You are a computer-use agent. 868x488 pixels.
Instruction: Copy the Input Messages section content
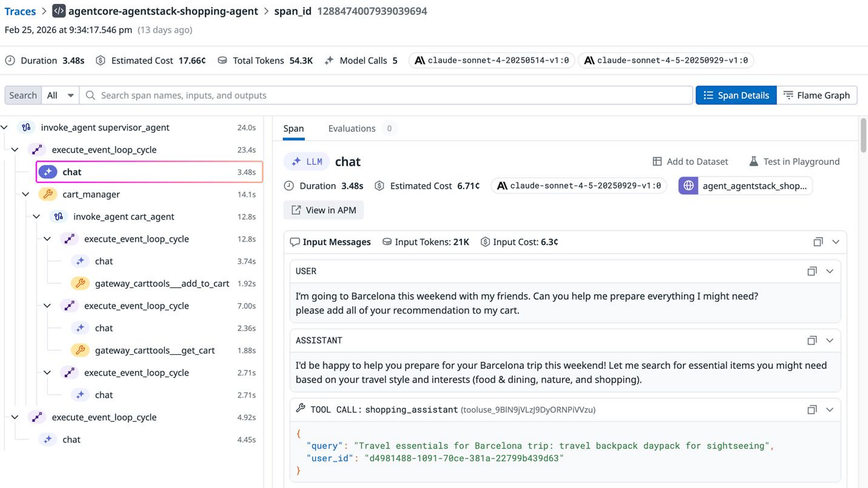pyautogui.click(x=818, y=242)
